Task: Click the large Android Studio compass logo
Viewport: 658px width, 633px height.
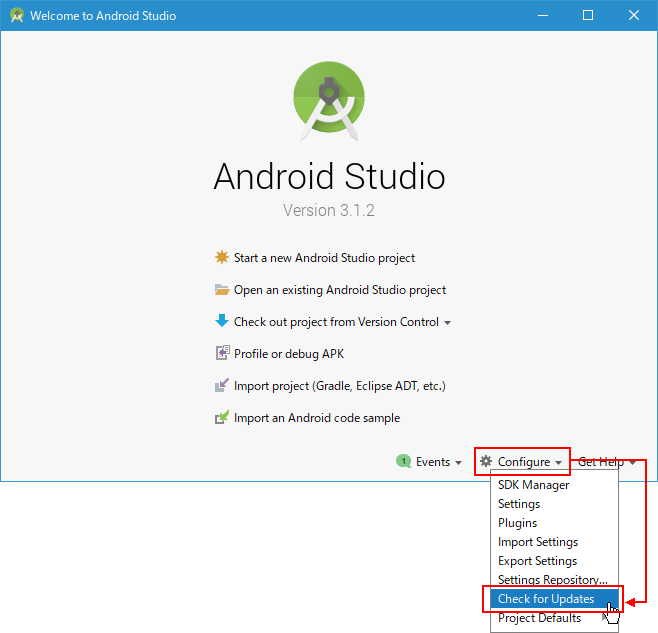Action: coord(329,101)
